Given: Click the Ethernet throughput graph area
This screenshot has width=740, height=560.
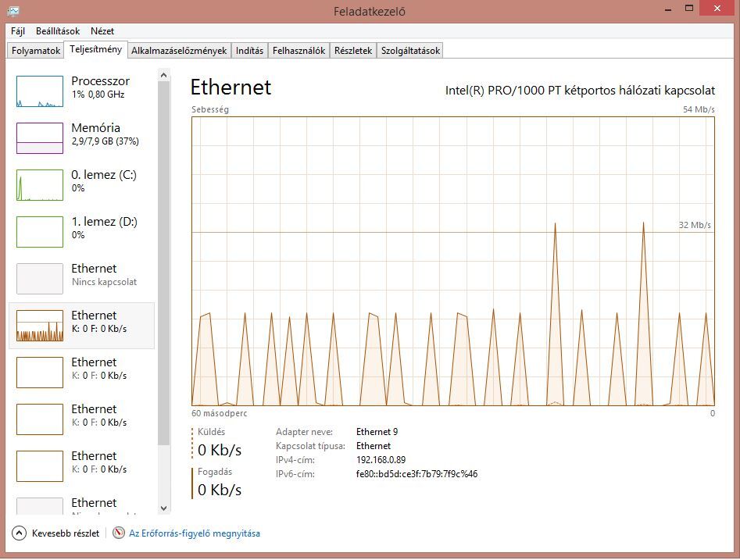Looking at the screenshot, I should coord(452,262).
